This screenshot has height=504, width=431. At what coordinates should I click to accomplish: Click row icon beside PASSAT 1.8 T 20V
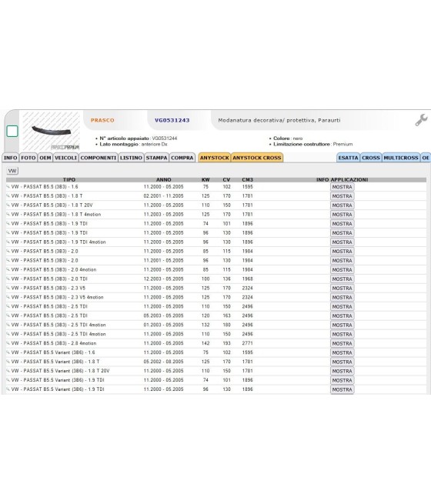8,205
